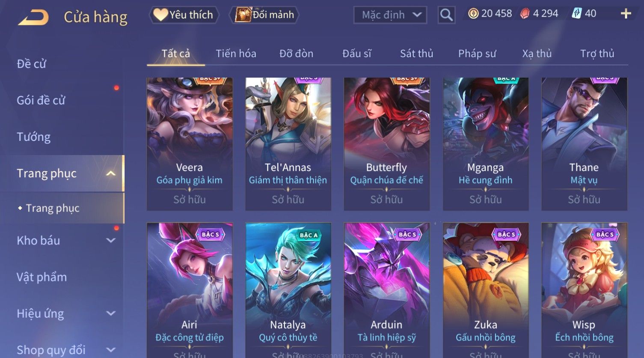Screen dimensions: 644x358
Task: Switch to the Pháp sư tab
Action: (477, 54)
